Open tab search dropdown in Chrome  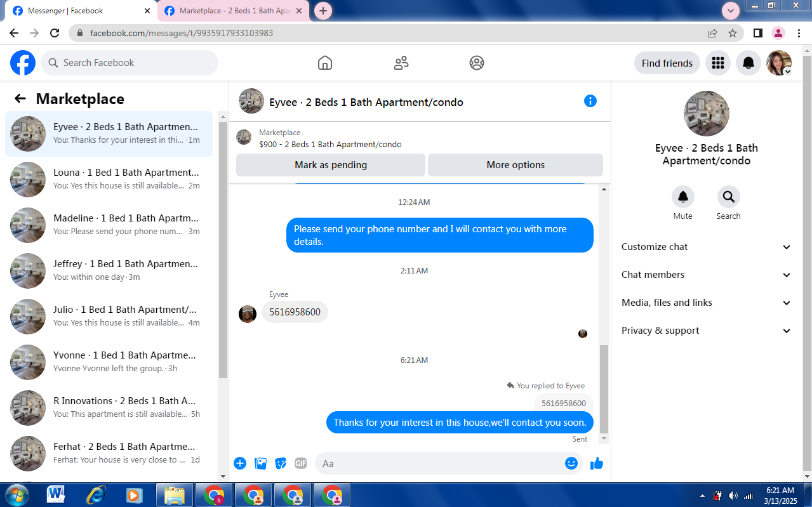tap(731, 11)
